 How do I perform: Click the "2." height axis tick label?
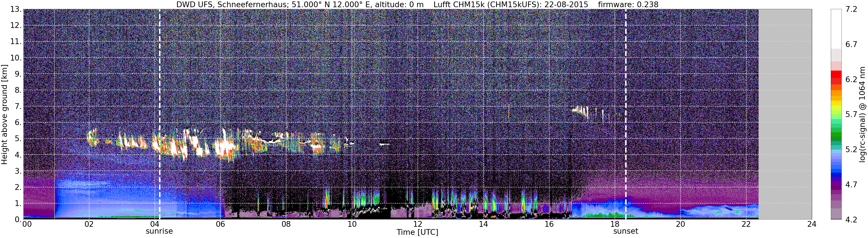(18, 187)
